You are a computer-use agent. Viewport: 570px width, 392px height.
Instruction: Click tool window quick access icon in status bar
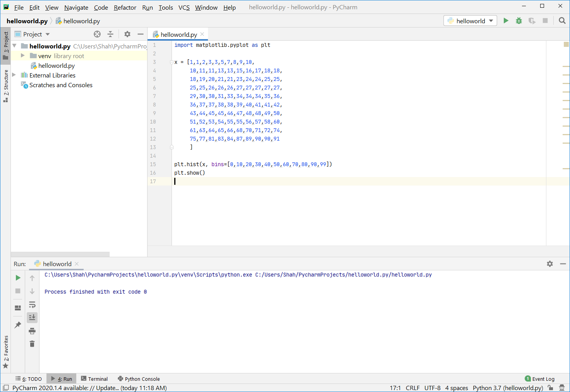pos(6,388)
